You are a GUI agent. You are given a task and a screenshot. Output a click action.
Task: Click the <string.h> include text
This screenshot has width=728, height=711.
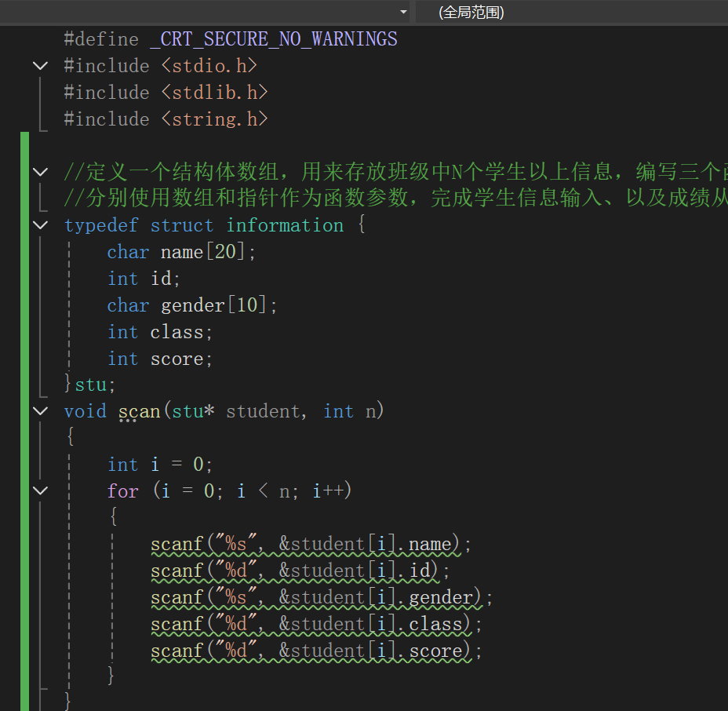point(214,119)
